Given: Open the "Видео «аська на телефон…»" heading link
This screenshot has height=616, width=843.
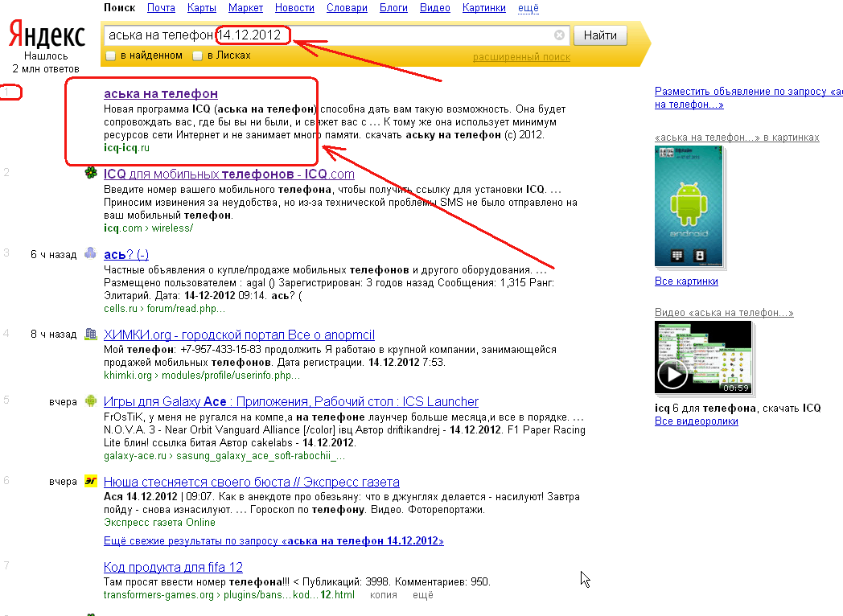Looking at the screenshot, I should coord(724,313).
